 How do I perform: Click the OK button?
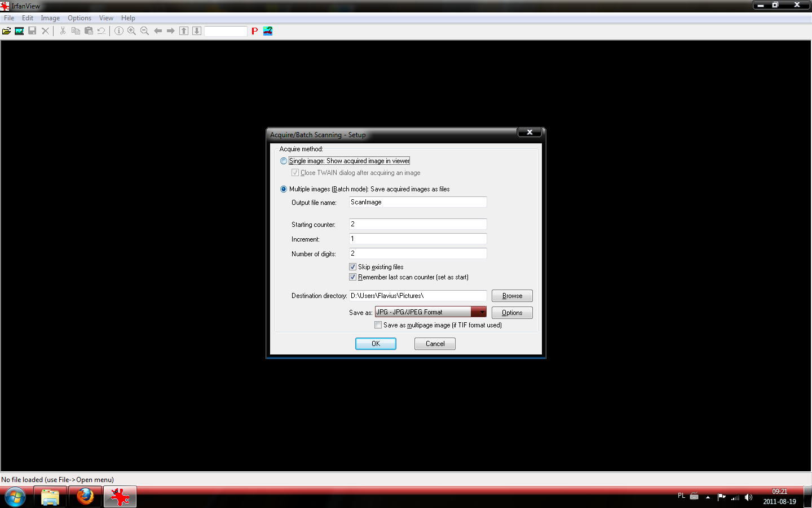376,344
